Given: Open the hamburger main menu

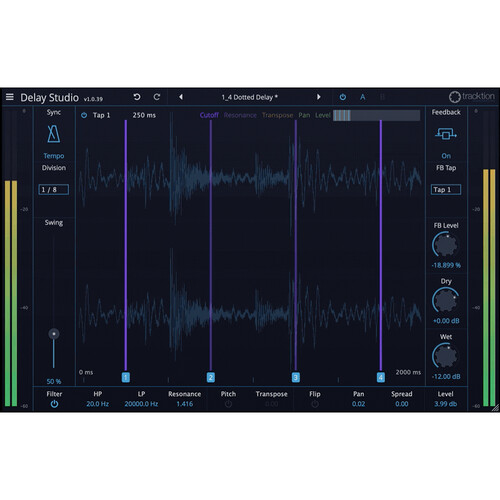Looking at the screenshot, I should coord(10,97).
